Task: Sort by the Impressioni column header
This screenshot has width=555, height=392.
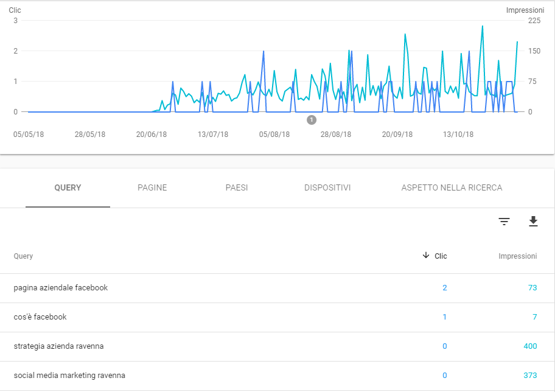Action: (517, 256)
